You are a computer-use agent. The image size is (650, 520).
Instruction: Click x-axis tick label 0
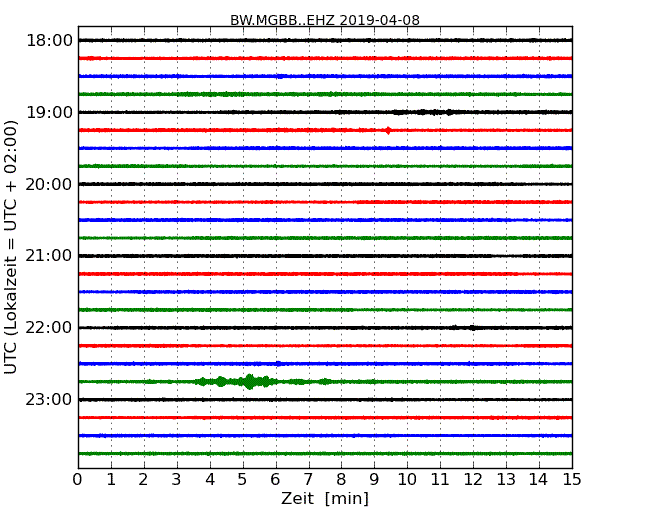click(x=78, y=479)
